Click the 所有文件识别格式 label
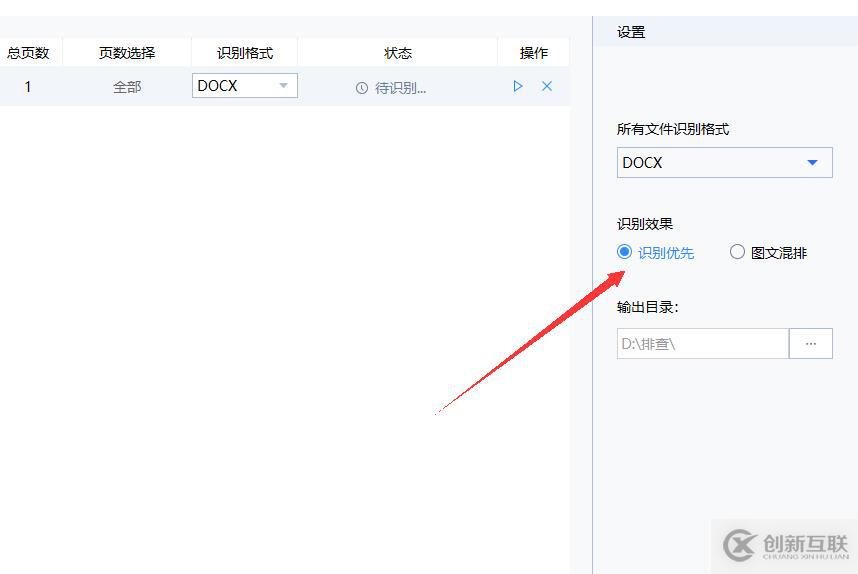Image resolution: width=858 pixels, height=574 pixels. [673, 129]
